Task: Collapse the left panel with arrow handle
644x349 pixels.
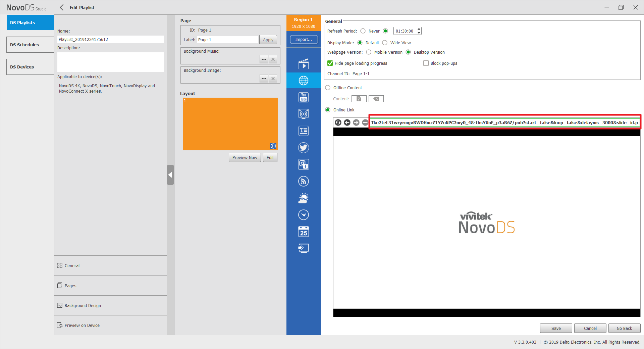Action: 170,175
